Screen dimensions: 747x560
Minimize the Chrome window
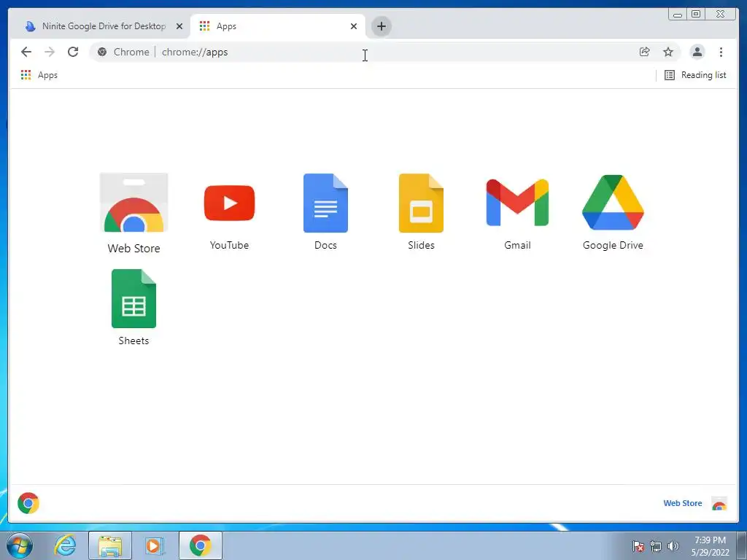point(678,15)
